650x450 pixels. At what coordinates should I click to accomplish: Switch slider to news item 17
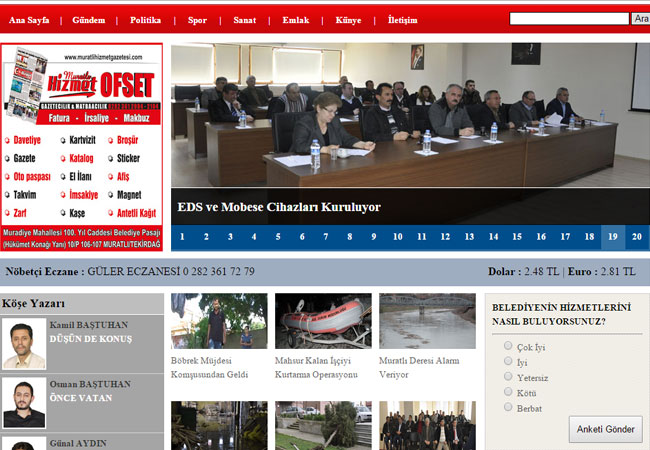[x=565, y=237]
